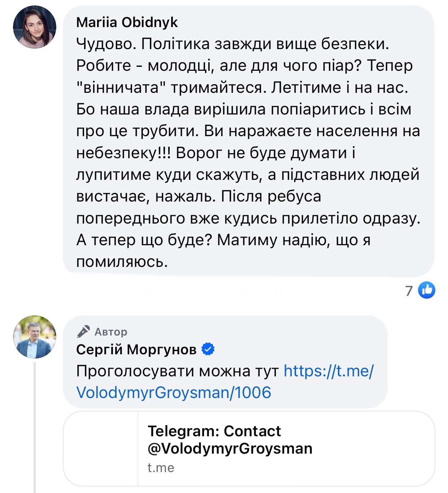This screenshot has height=493, width=448.
Task: Click the comment's opening line "Чудово. Політика…"
Action: pyautogui.click(x=232, y=44)
